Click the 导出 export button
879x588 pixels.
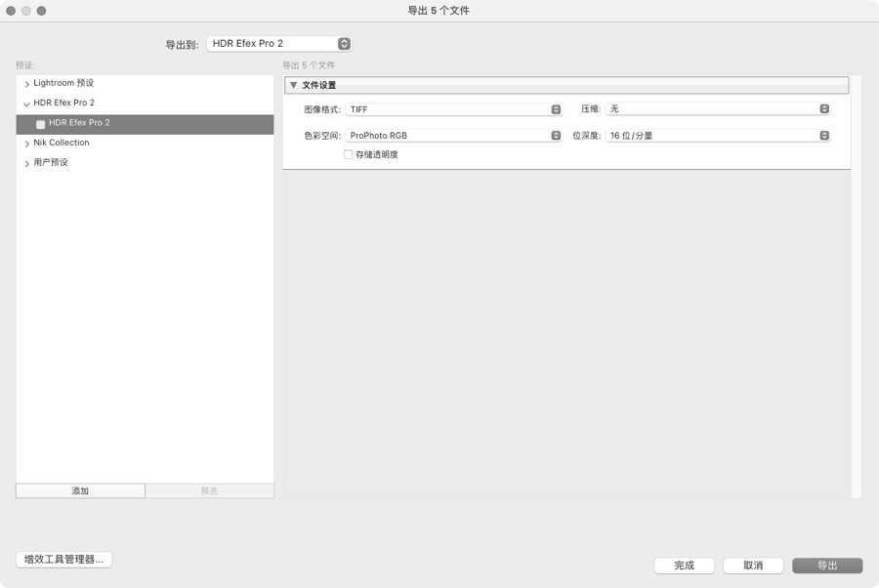(x=827, y=566)
